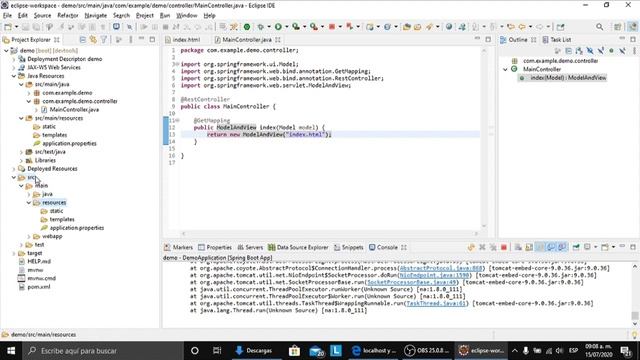Viewport: 640px width, 360px height.
Task: Open the globe Web Browser toolbar icon
Action: point(449,27)
